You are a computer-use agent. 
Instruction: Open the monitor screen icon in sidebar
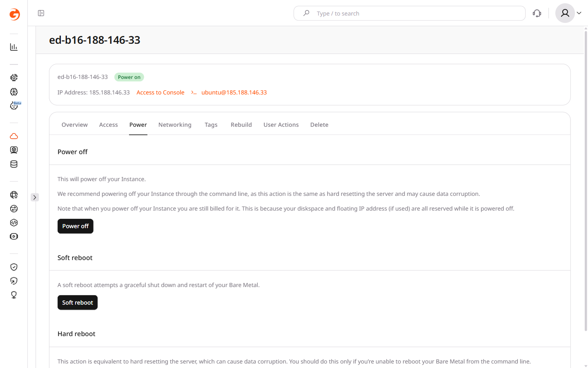(x=14, y=150)
